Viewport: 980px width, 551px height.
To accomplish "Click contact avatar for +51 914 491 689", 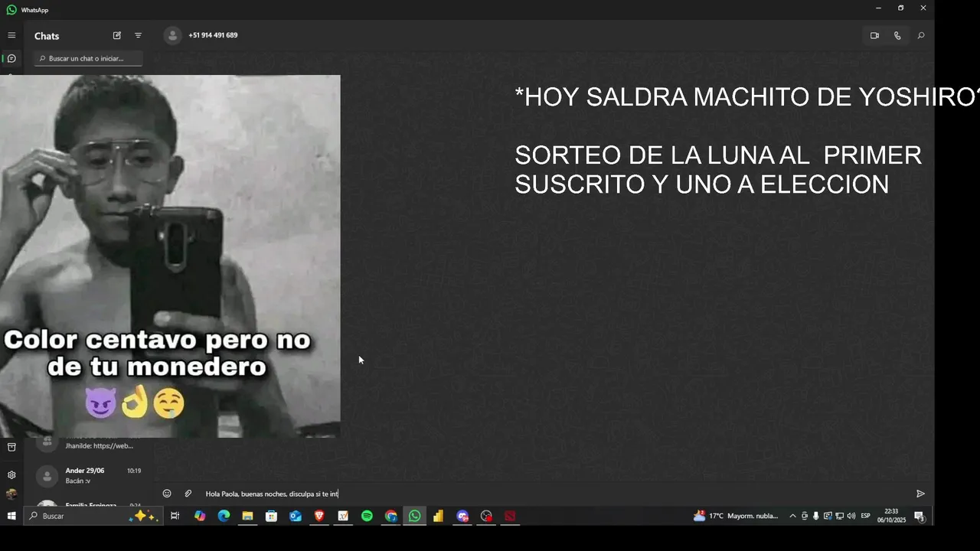I will point(173,35).
